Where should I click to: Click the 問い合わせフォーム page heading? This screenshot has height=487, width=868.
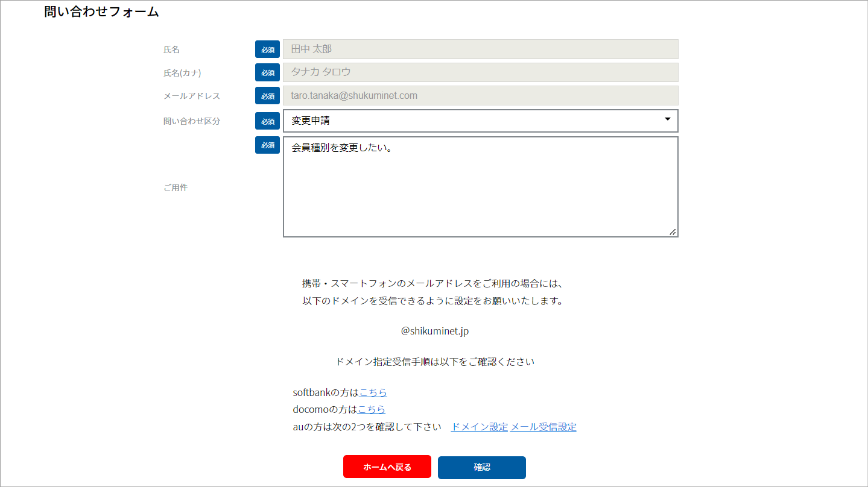pyautogui.click(x=101, y=12)
